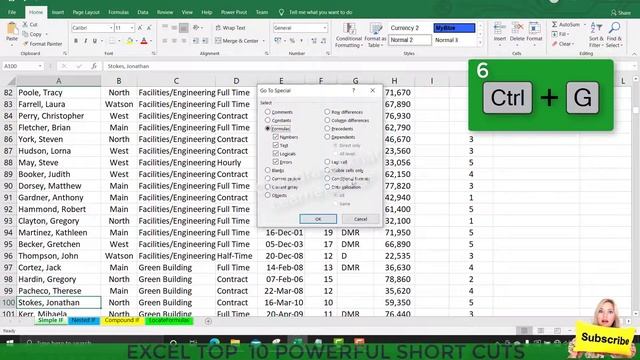Click the Font Color letter A icon

pyautogui.click(x=144, y=41)
